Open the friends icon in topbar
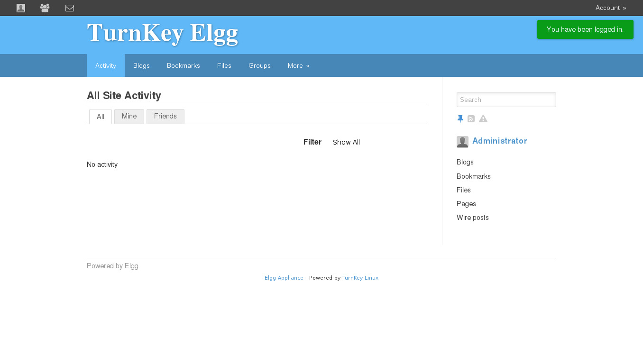The width and height of the screenshot is (643, 364). [45, 8]
